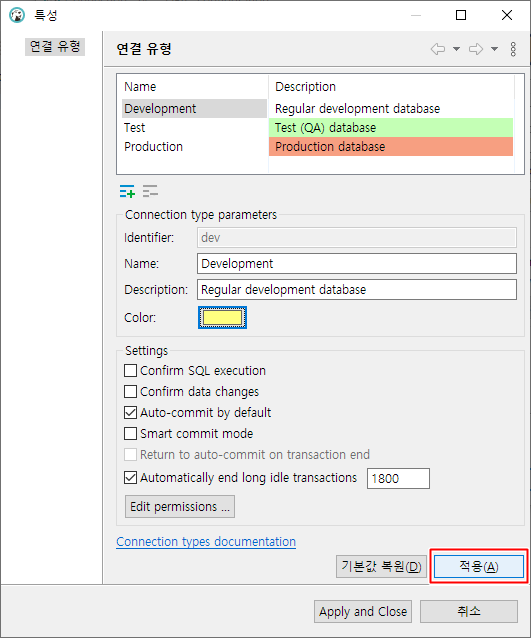Click the Description input field
The image size is (531, 638).
pyautogui.click(x=357, y=290)
